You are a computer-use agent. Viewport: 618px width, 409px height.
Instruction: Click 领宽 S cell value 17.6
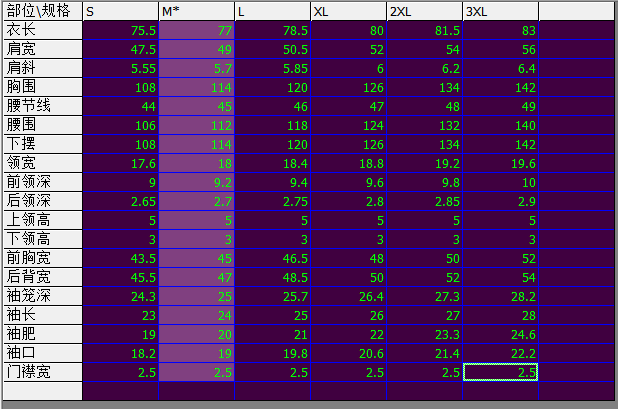point(121,163)
